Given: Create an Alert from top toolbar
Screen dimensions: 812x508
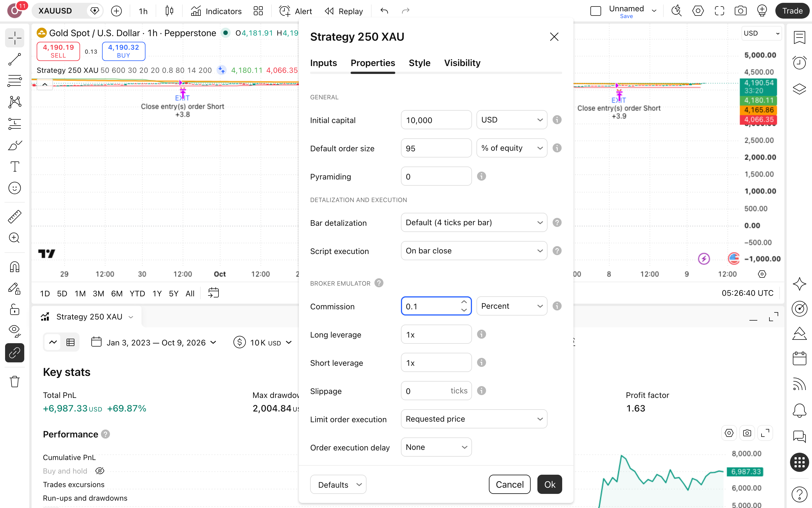Looking at the screenshot, I should 295,11.
